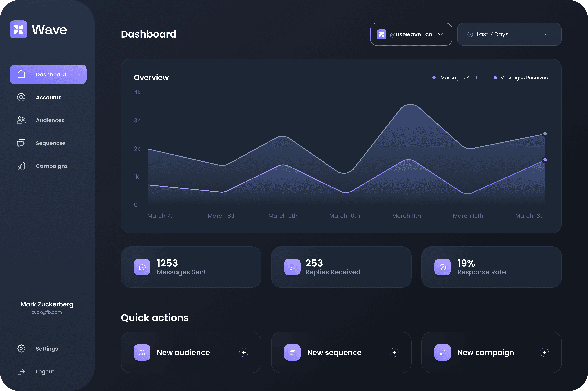Click the Audiences people icon in the sidebar
588x391 pixels.
point(21,120)
